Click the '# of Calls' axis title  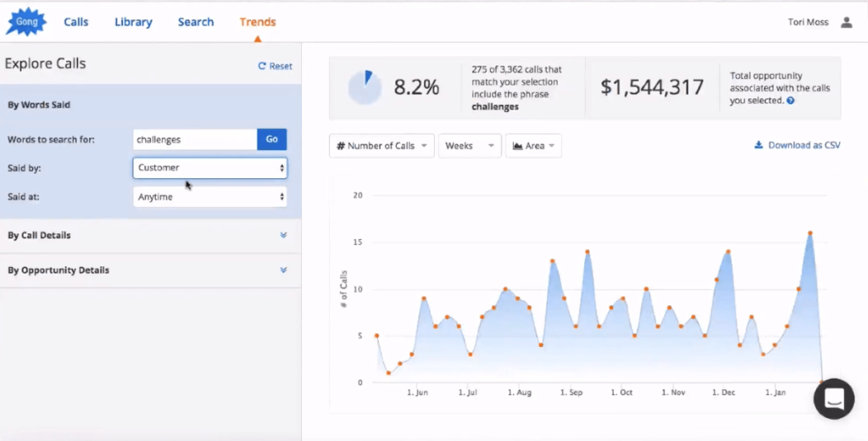(x=344, y=288)
